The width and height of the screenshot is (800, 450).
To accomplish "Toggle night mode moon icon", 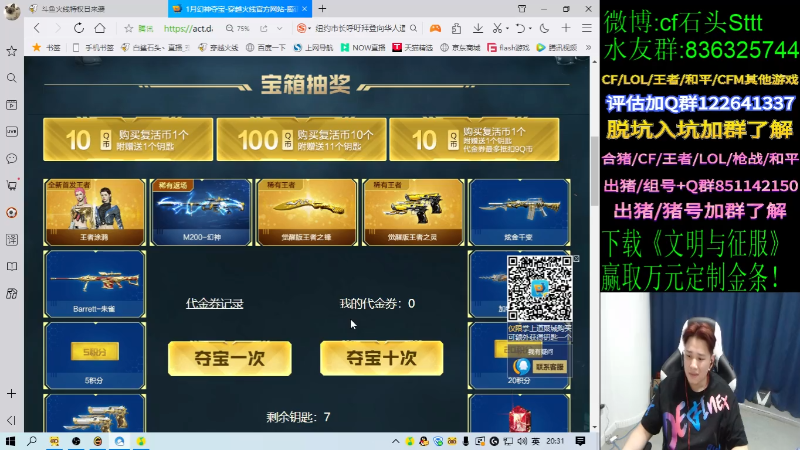I will pos(544,29).
